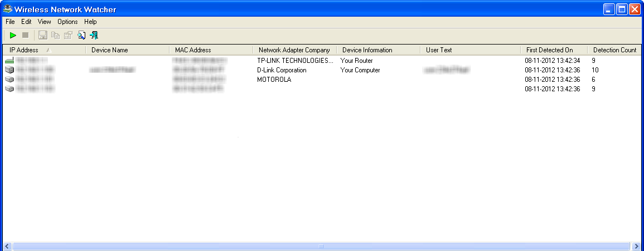Click the computer icon in D-Link row
644x251 pixels.
coord(9,70)
